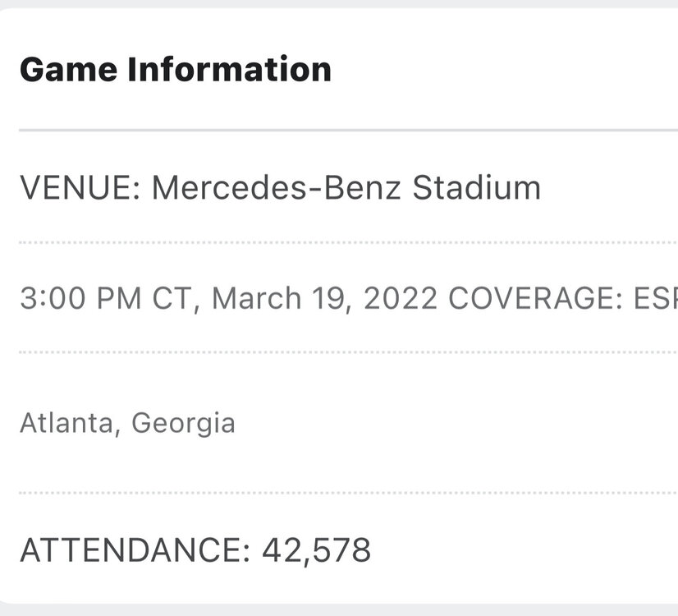Viewport: 678px width, 616px height.
Task: Click the Atlanta city name
Action: click(x=66, y=423)
